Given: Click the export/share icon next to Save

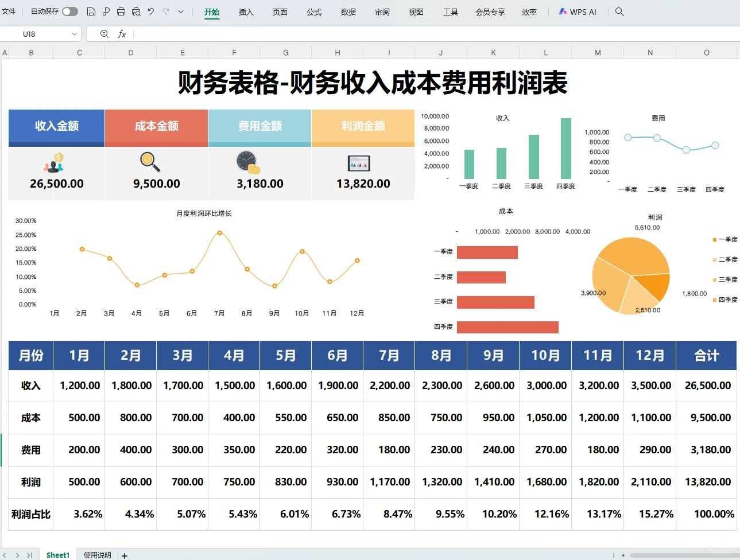Looking at the screenshot, I should click(106, 11).
